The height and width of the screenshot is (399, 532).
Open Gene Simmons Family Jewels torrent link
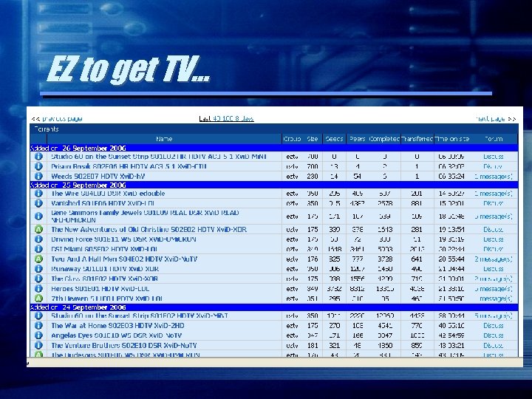click(146, 216)
